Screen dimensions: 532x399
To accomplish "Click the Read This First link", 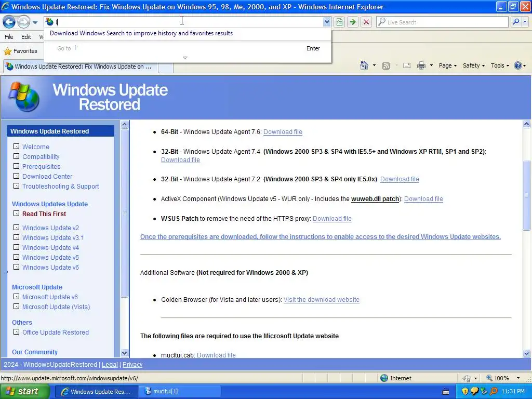I will click(x=44, y=214).
